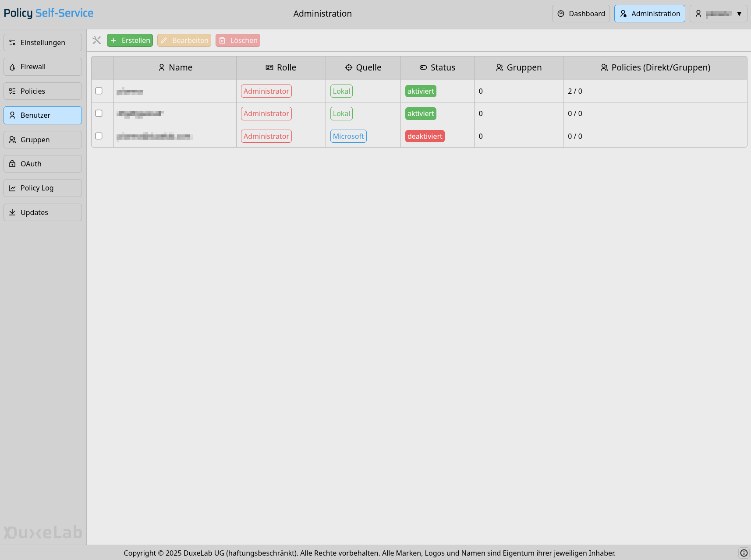Click the red deaktiviert status badge
751x560 pixels.
425,136
